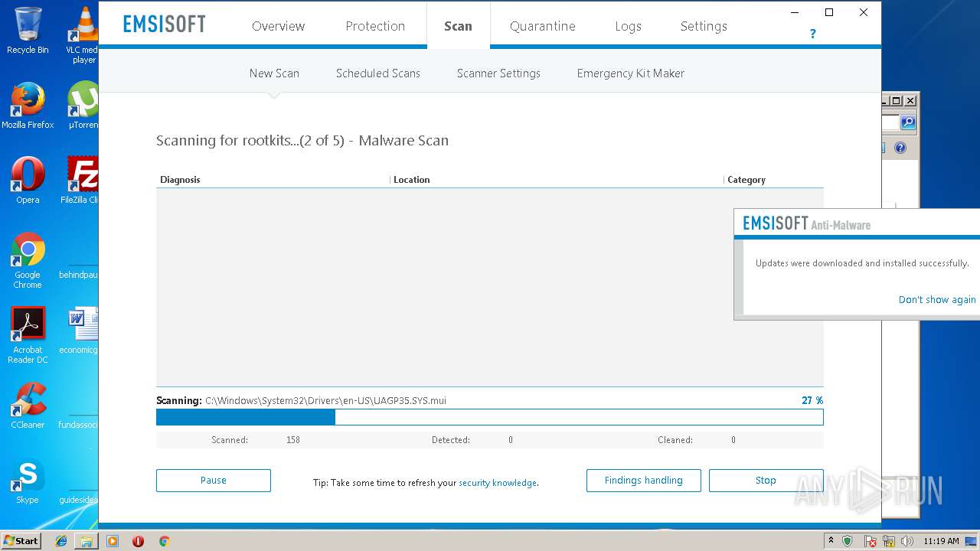The height and width of the screenshot is (551, 980).
Task: Click the update success notification text
Action: point(862,263)
